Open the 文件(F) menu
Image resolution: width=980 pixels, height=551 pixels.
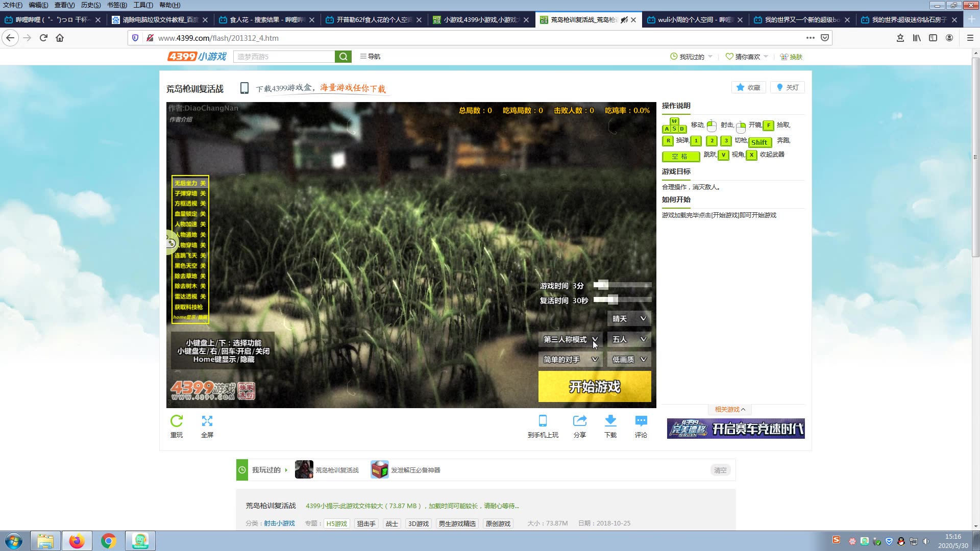(x=13, y=5)
